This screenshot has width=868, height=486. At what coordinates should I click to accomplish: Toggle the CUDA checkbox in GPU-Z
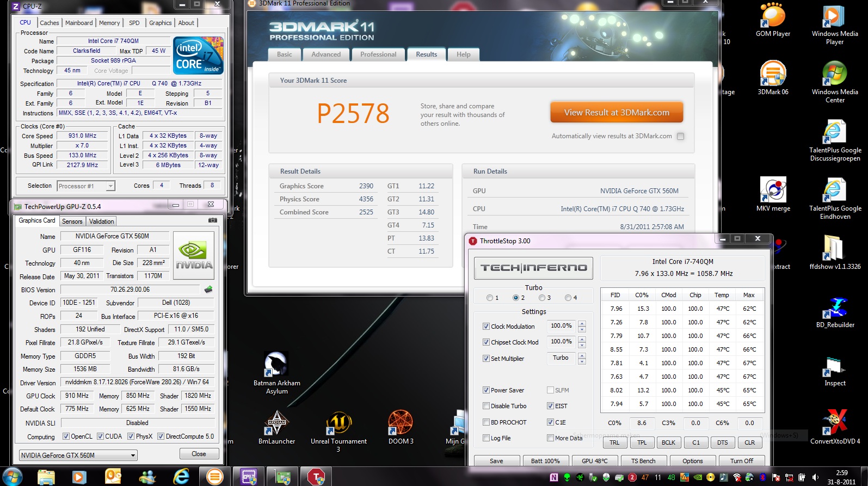(x=100, y=436)
